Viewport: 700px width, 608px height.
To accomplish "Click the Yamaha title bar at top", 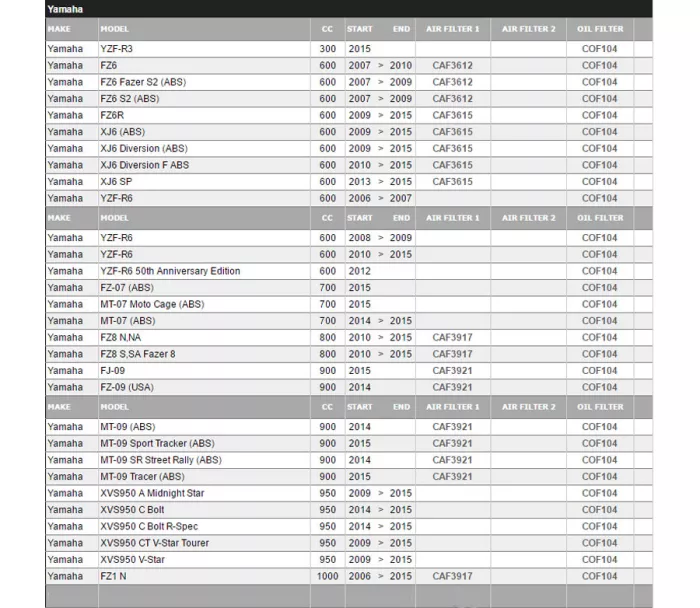I will (x=348, y=9).
